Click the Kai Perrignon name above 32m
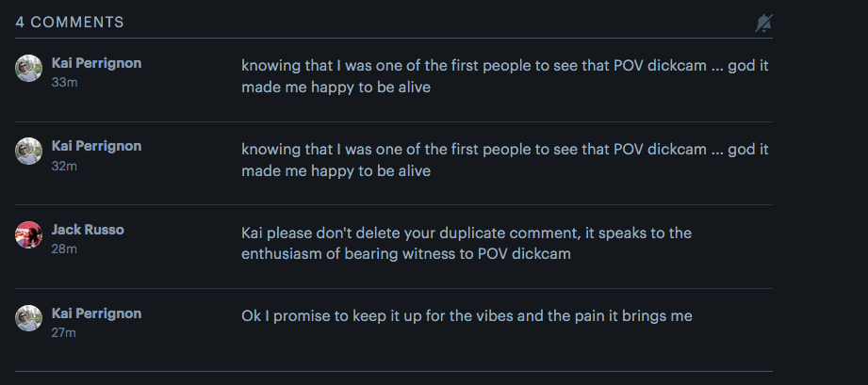Screen dimensions: 868x385 [x=96, y=146]
